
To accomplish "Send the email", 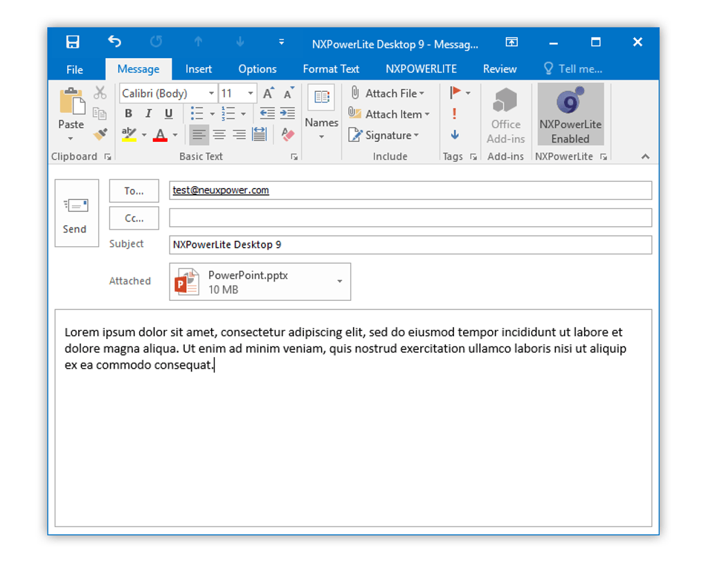I will [77, 213].
